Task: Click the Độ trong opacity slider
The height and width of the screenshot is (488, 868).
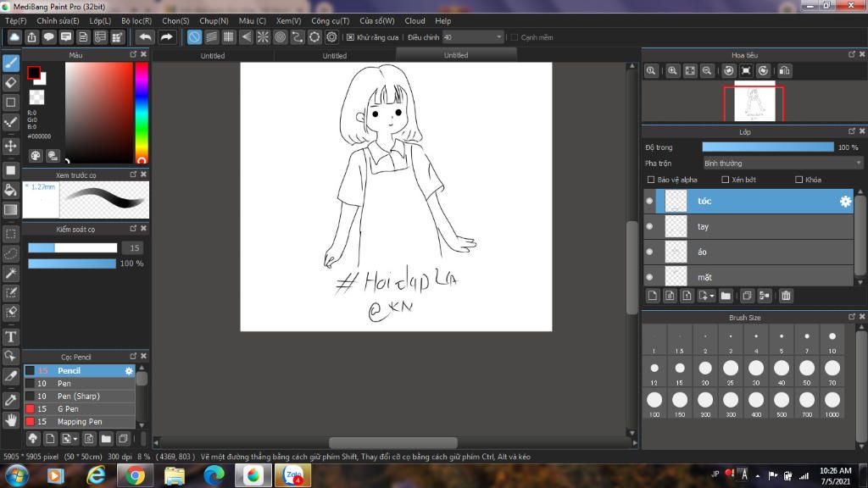Action: pyautogui.click(x=768, y=147)
